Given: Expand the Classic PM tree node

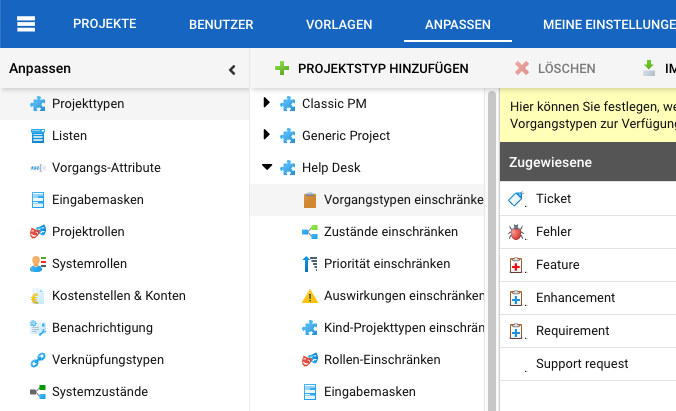Looking at the screenshot, I should coord(266,103).
